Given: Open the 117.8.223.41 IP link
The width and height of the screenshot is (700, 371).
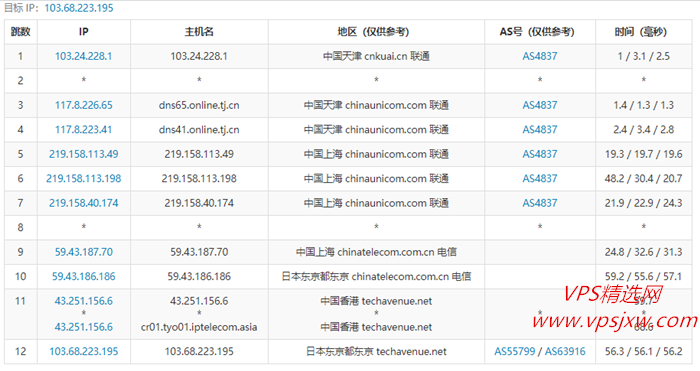Looking at the screenshot, I should pos(83,130).
